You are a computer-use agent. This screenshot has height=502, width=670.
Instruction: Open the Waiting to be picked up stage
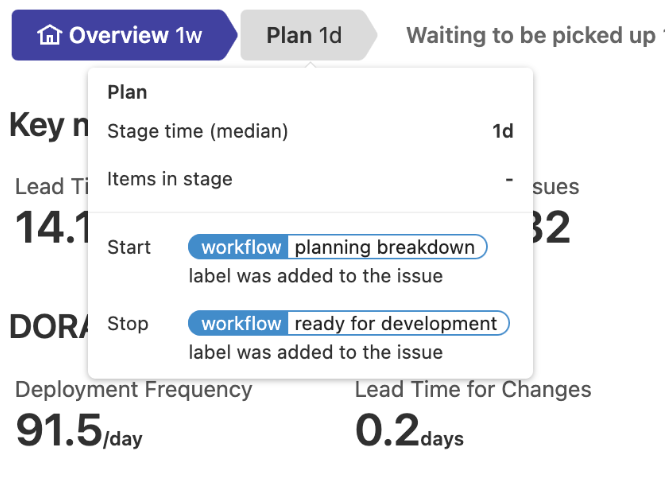click(535, 35)
